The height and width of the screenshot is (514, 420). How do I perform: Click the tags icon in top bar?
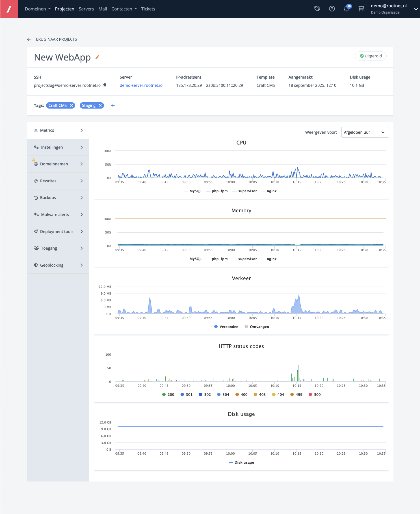click(317, 9)
